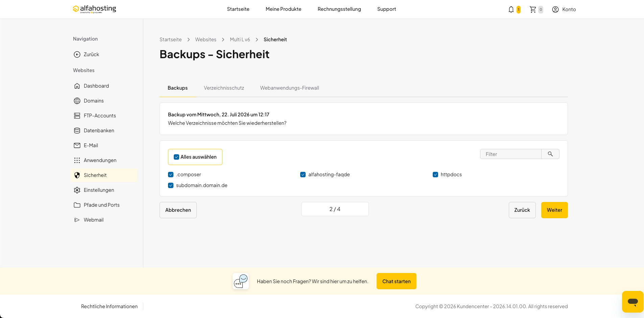Screen dimensions: 644x318
Task: Click the Anwendungen grid icon
Action: pyautogui.click(x=77, y=160)
